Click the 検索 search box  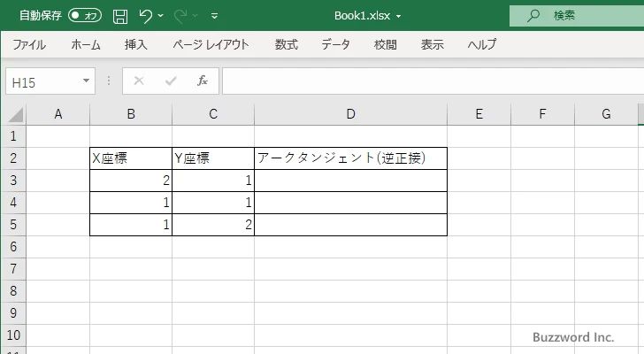577,16
